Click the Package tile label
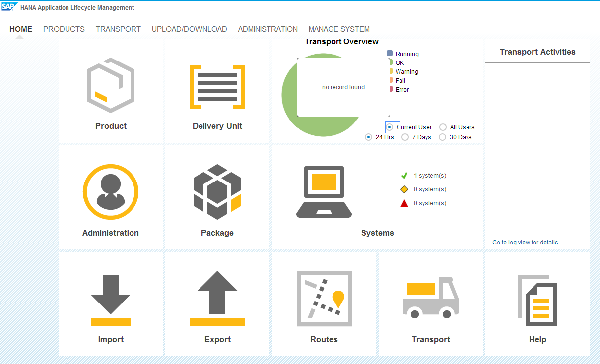600x364 pixels. point(217,233)
